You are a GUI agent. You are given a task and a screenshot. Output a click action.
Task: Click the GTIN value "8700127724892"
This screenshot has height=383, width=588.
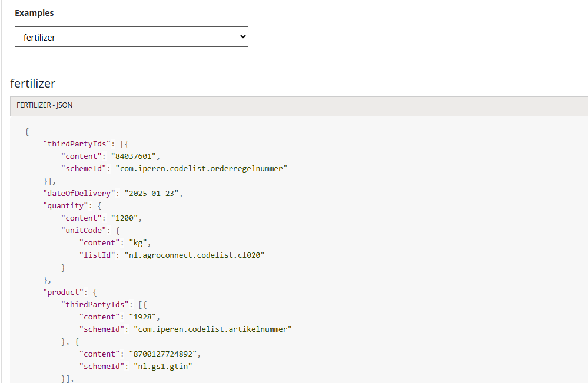(x=165, y=354)
